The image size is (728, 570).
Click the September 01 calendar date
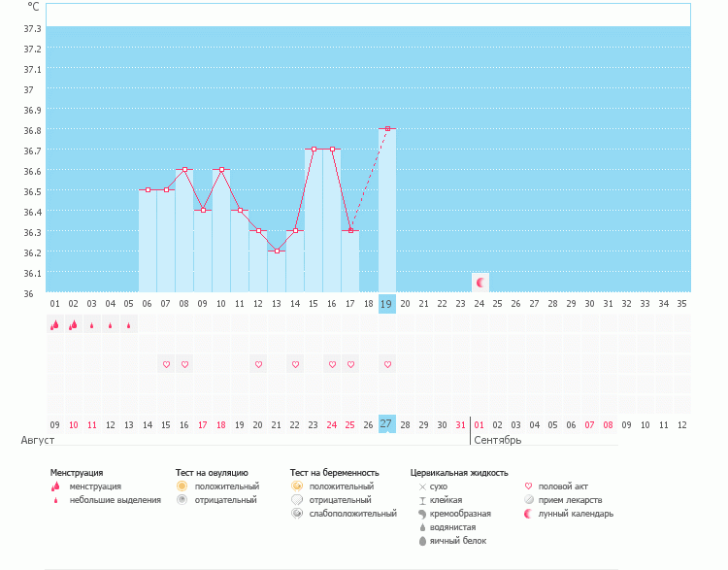coord(480,424)
